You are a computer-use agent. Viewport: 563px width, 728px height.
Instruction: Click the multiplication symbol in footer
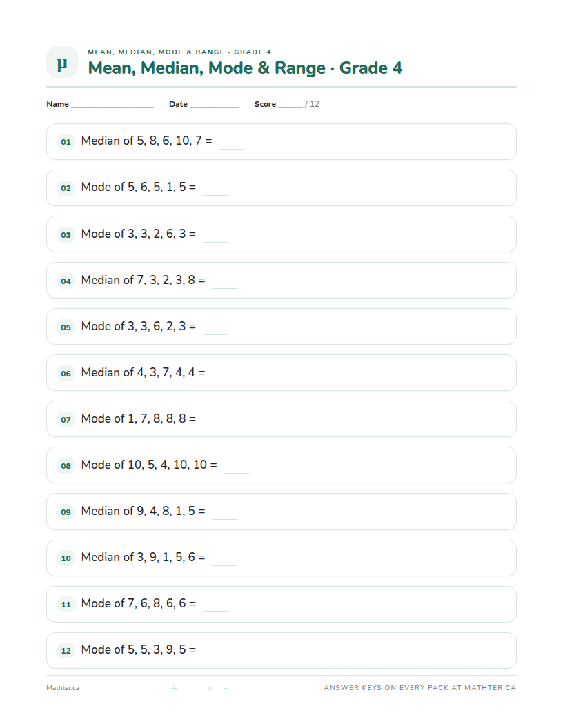click(210, 688)
